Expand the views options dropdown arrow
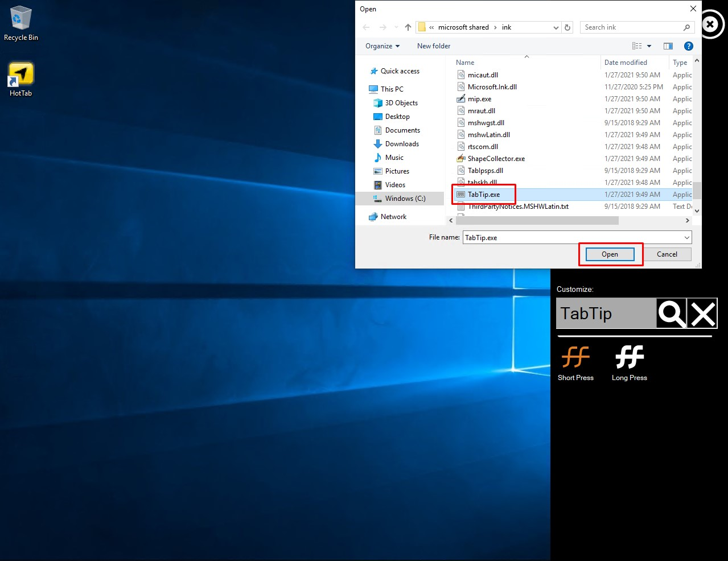 pyautogui.click(x=649, y=46)
